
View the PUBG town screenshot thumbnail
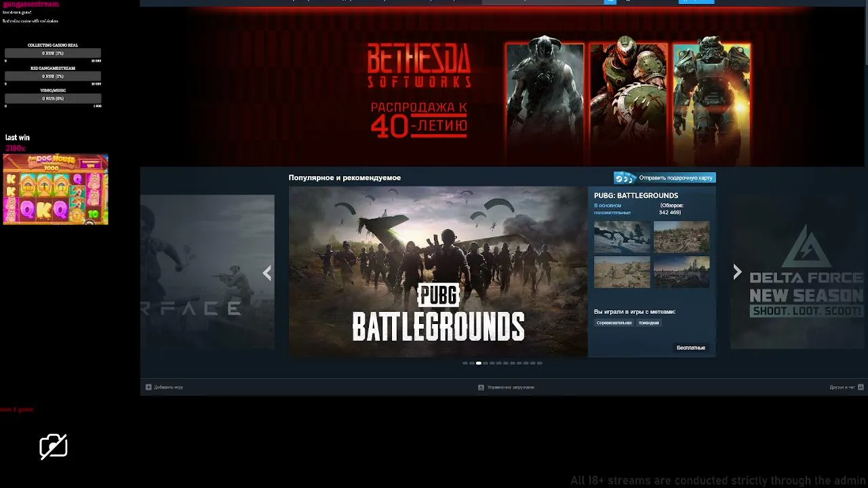click(x=682, y=237)
